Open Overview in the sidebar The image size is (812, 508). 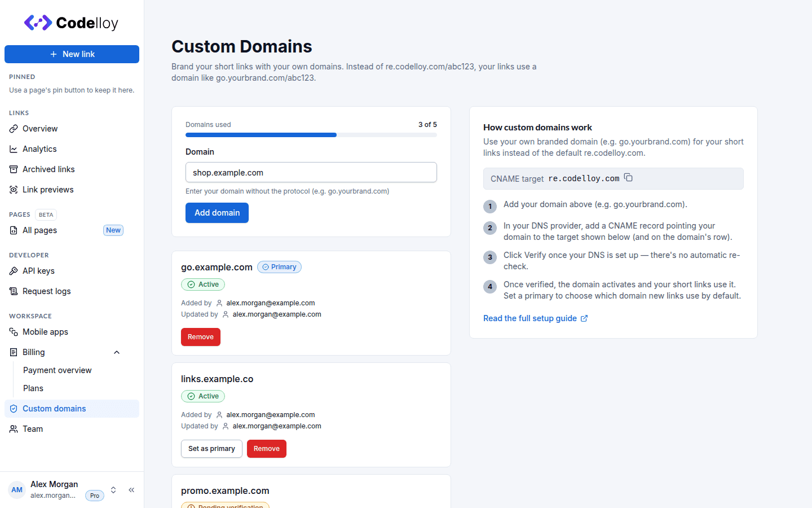click(x=72, y=129)
